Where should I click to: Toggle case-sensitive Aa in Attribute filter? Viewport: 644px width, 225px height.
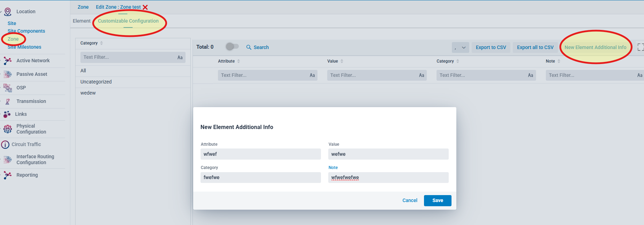pos(312,75)
